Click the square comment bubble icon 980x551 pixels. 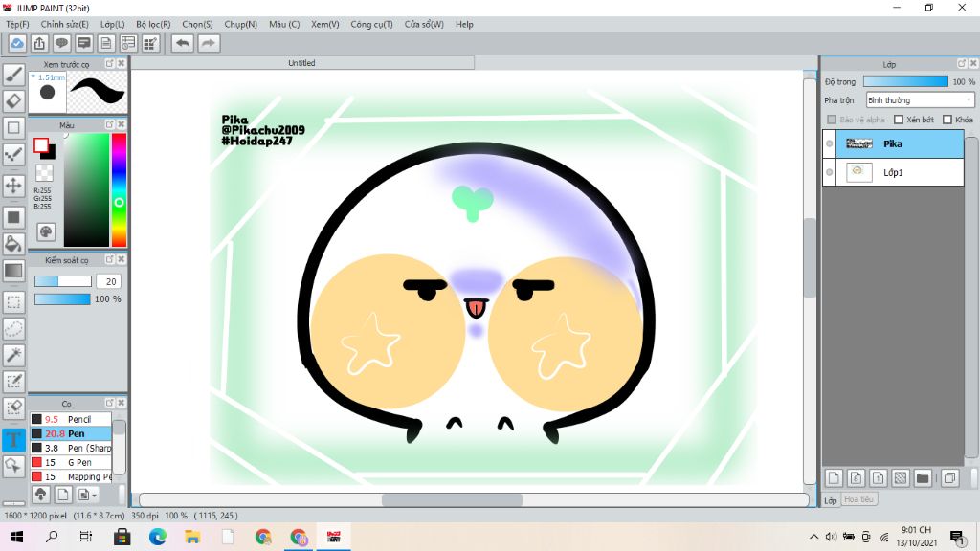[x=84, y=43]
